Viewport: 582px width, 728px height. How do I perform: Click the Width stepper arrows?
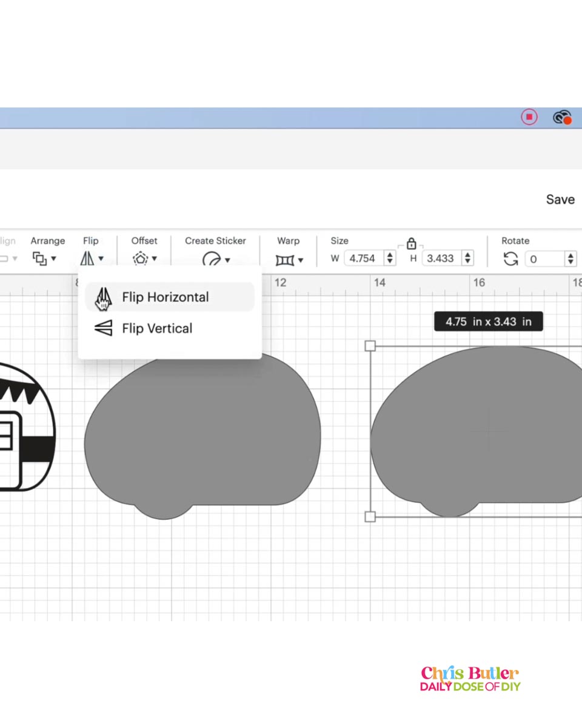tap(390, 258)
